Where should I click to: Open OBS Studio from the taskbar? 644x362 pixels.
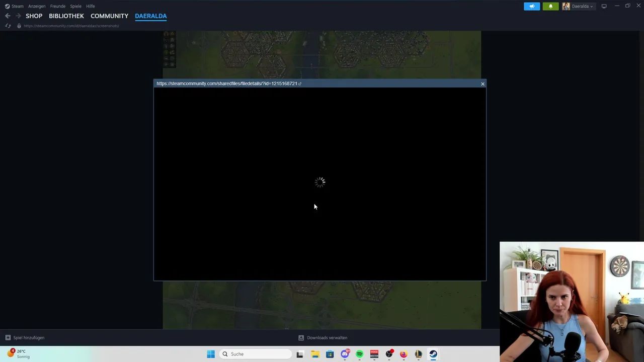point(389,354)
